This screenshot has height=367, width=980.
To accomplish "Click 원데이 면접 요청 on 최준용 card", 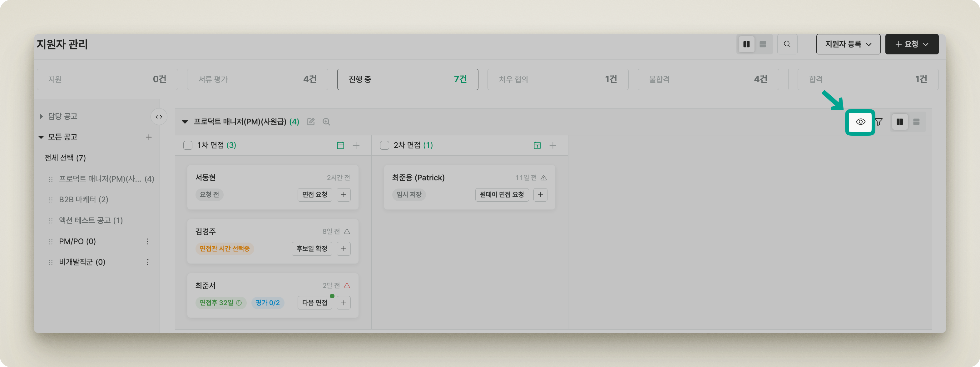I will [502, 194].
